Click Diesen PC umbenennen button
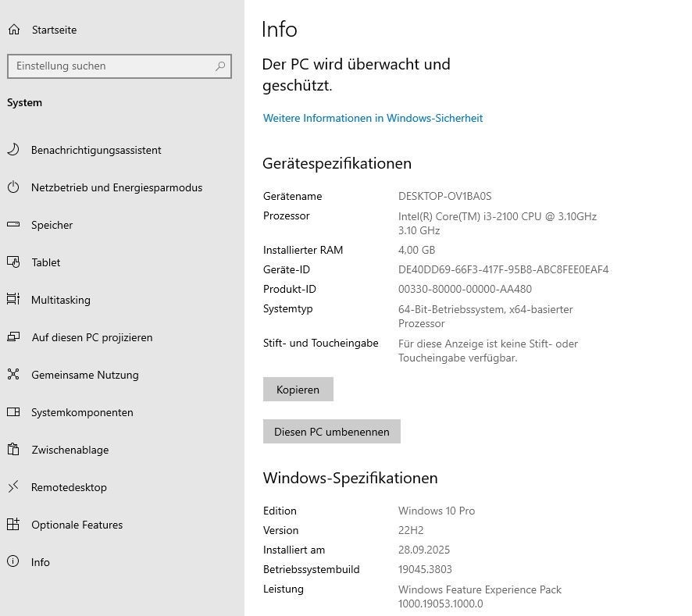The width and height of the screenshot is (692, 616). (331, 432)
